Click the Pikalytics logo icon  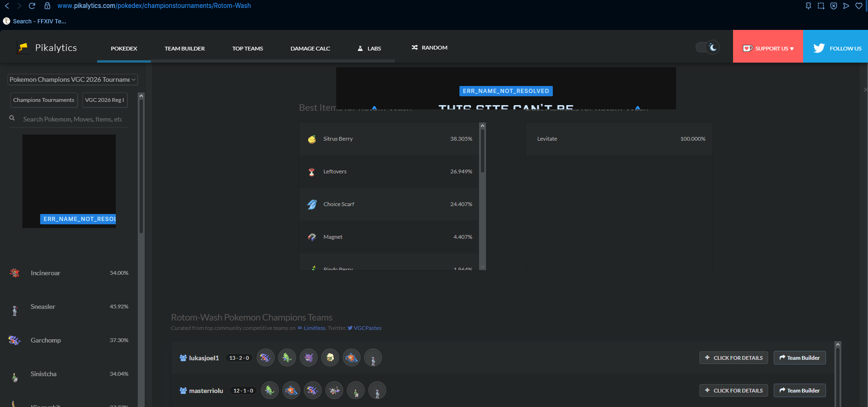[x=22, y=48]
